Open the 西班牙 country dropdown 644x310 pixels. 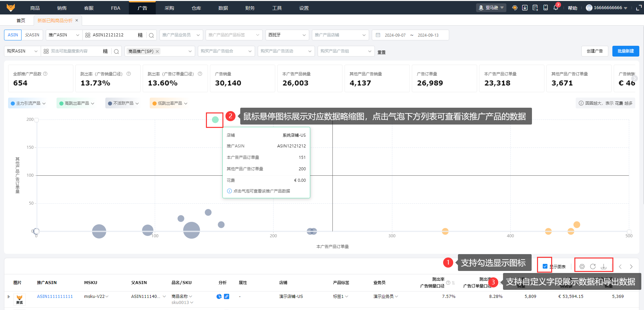click(x=287, y=35)
